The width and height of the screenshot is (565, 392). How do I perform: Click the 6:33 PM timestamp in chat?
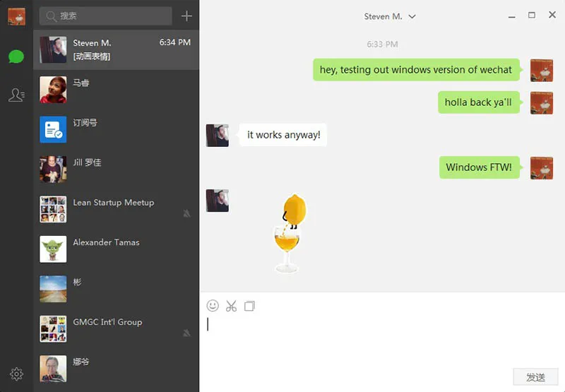click(382, 44)
